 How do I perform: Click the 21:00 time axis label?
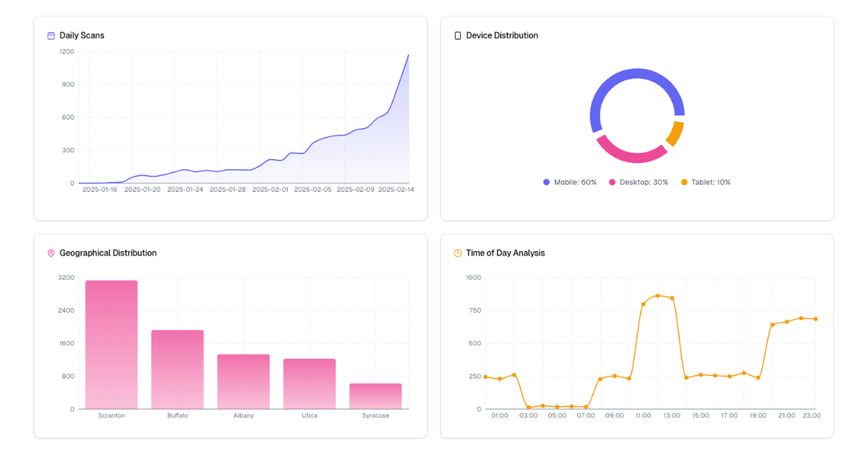pos(787,415)
